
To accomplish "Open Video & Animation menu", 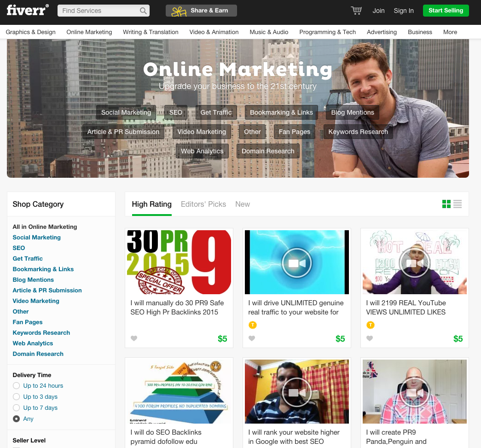I will [214, 32].
